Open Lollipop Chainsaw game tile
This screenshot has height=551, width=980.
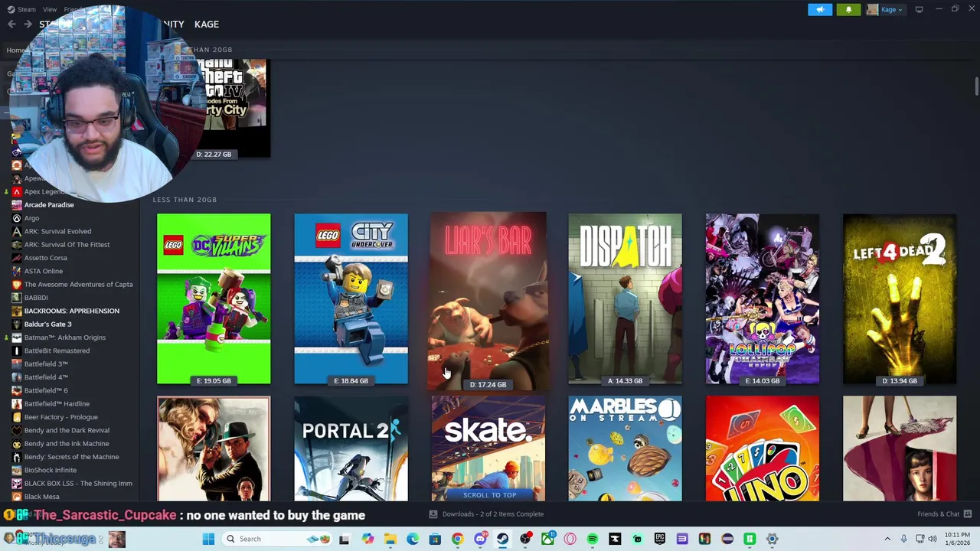(x=763, y=298)
